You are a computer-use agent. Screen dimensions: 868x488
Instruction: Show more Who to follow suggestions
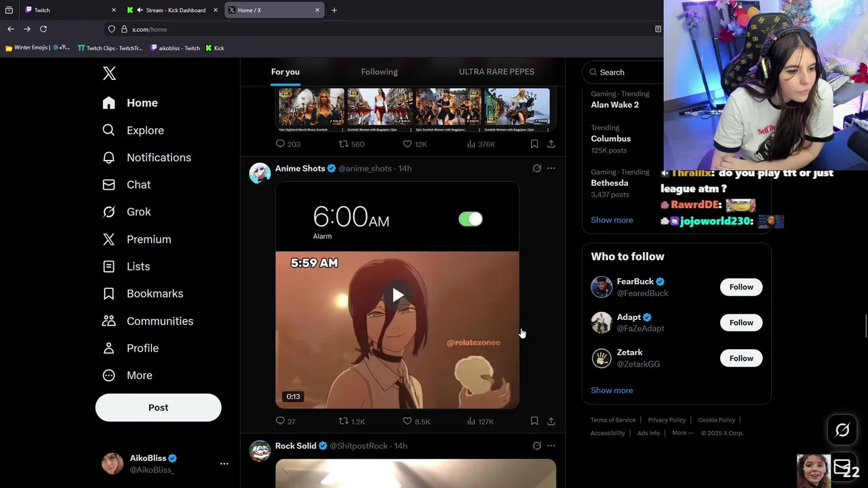(612, 390)
